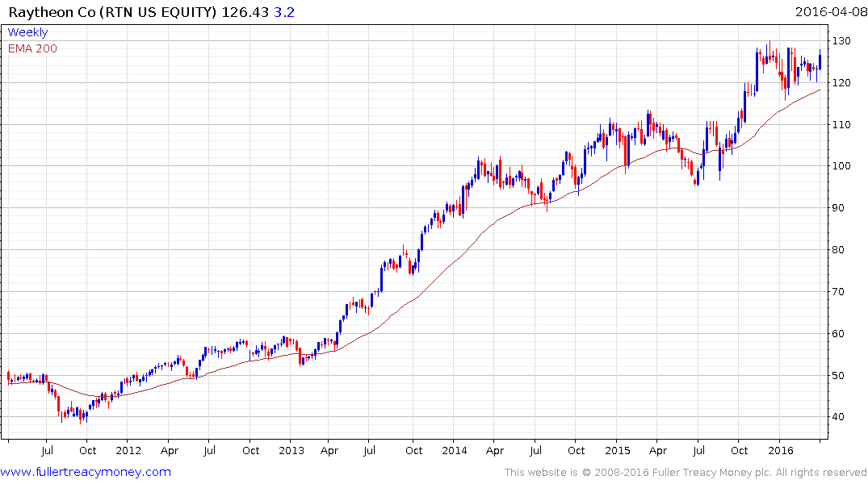Click the 60 price axis label
The image size is (868, 484).
[838, 333]
